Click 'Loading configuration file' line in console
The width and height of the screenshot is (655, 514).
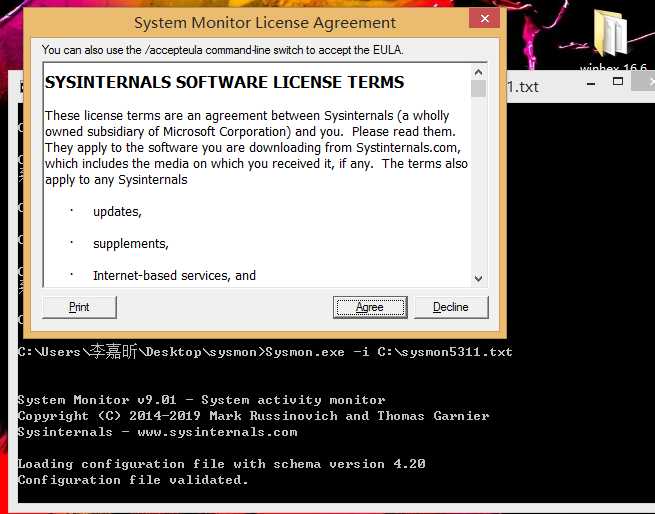coord(221,464)
